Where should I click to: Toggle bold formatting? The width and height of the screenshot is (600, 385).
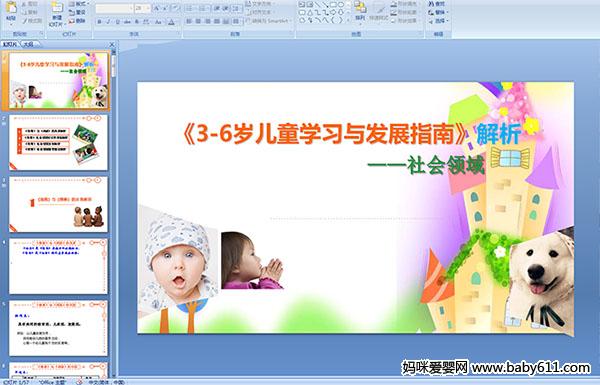(99, 22)
